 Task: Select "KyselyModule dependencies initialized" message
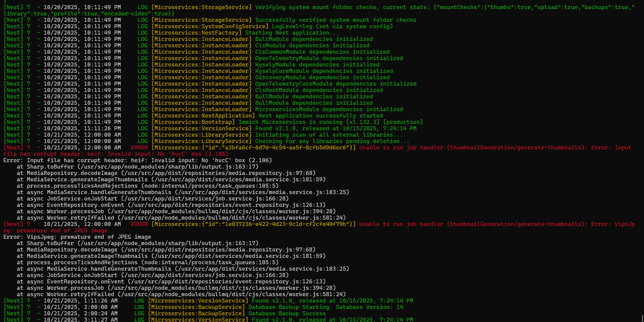(317, 65)
